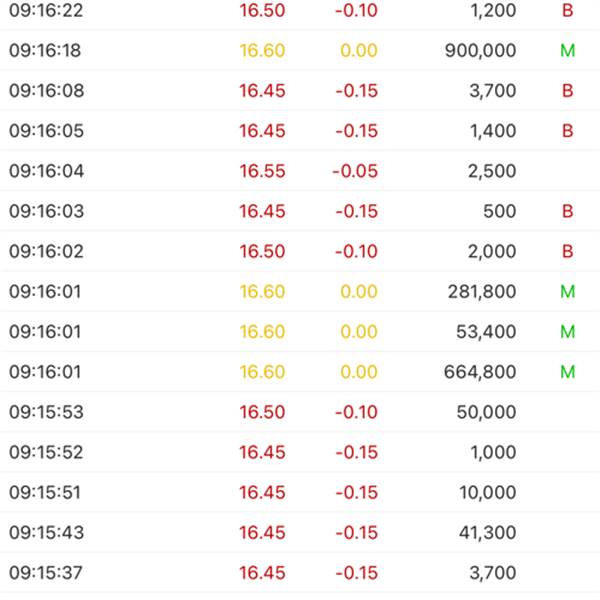The height and width of the screenshot is (600, 600).
Task: Click the M flag on the 09:16:18 trade
Action: click(x=567, y=51)
